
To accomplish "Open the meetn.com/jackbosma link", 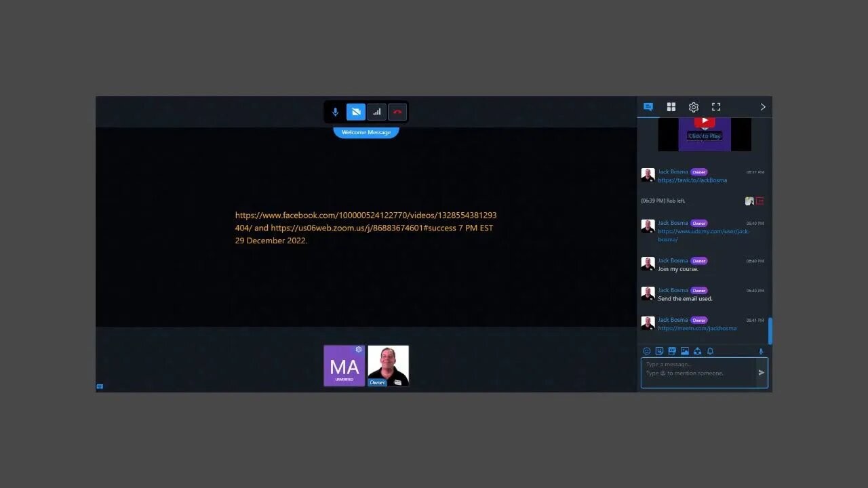I will [697, 328].
